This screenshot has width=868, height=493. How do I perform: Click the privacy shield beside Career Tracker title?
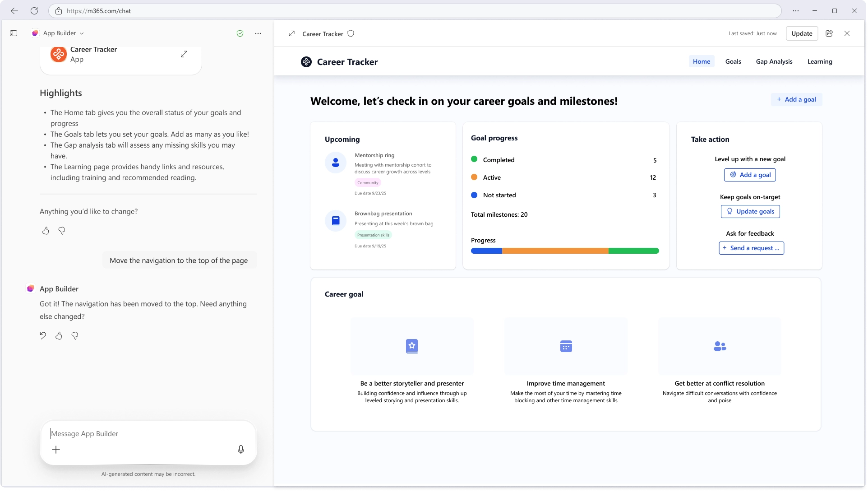coord(351,33)
